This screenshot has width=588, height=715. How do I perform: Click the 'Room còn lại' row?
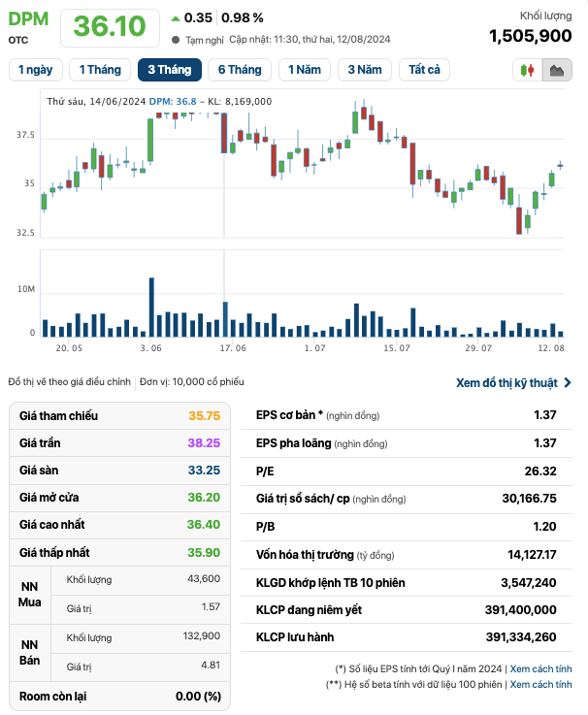tap(120, 696)
